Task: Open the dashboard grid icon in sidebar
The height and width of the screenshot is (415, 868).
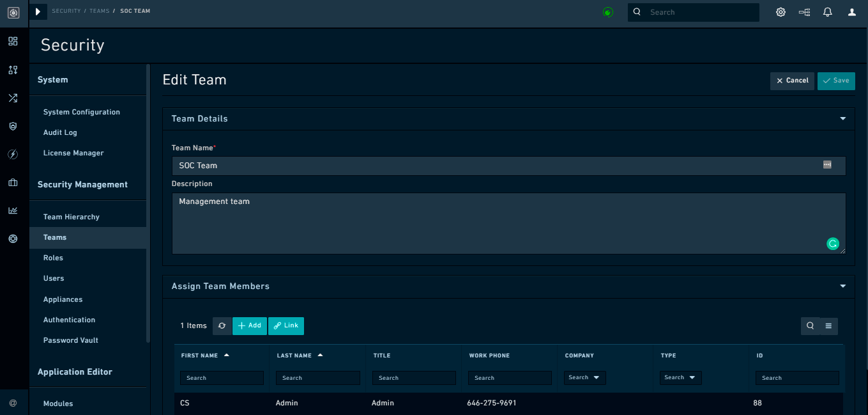Action: coord(13,41)
